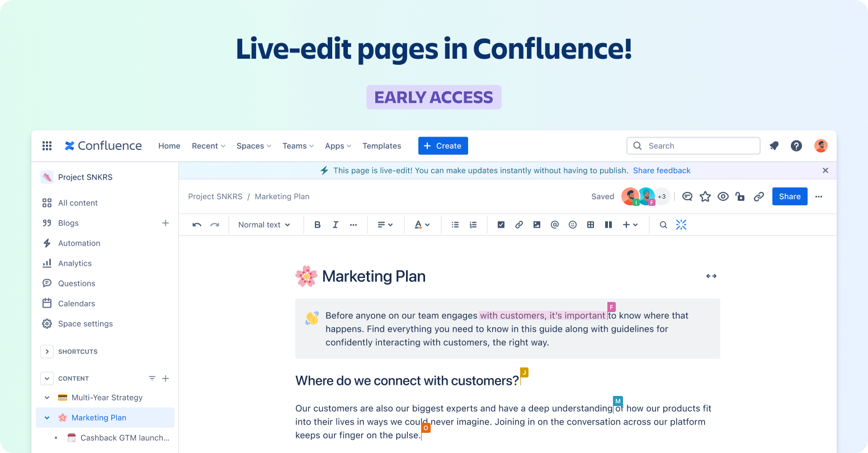Open the Spaces dropdown menu

point(254,146)
